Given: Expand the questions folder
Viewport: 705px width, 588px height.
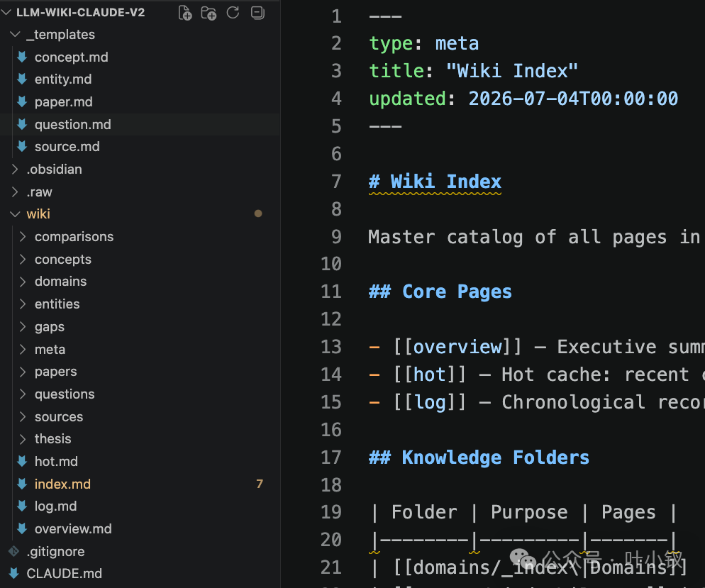Looking at the screenshot, I should [23, 394].
